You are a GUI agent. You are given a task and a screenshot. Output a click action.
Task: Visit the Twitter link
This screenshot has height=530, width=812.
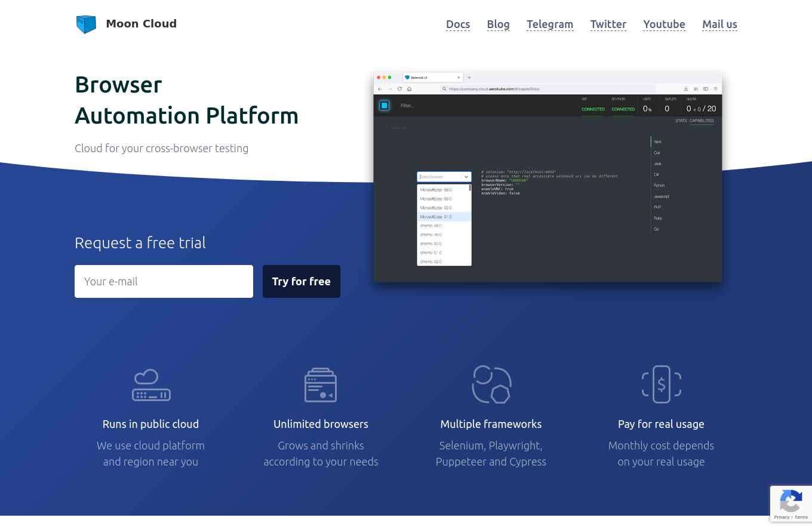point(608,24)
